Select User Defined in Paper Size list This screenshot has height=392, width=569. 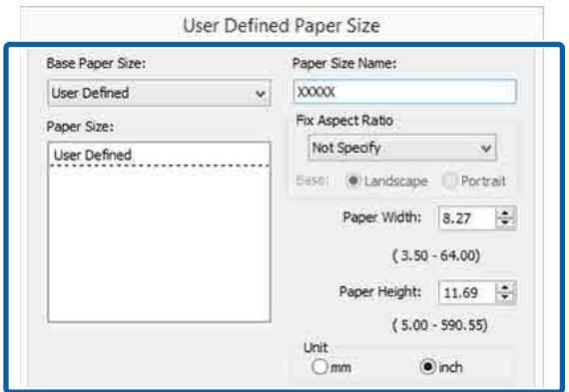[159, 156]
